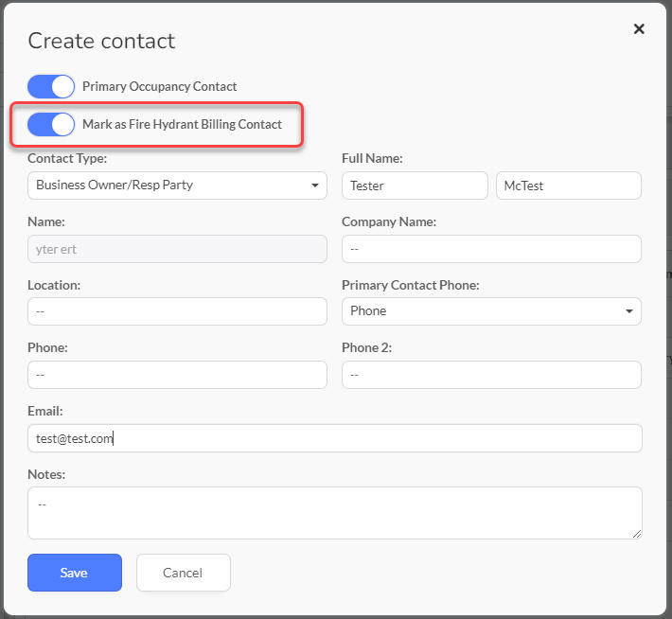Grab the Notes resize handle
The image size is (672, 619).
click(x=637, y=534)
